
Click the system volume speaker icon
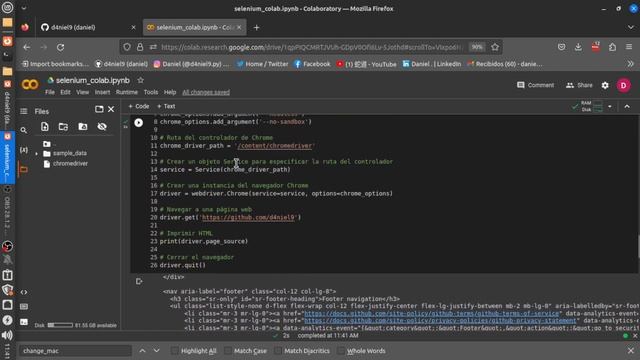(7, 336)
